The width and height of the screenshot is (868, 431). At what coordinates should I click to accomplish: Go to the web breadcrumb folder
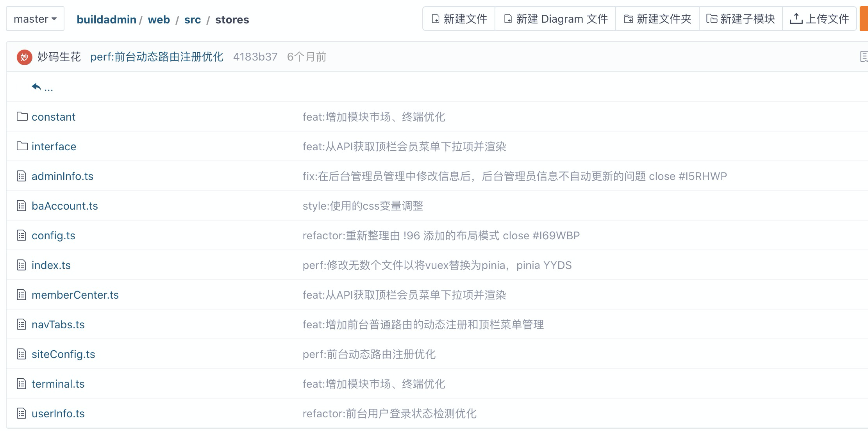point(159,20)
